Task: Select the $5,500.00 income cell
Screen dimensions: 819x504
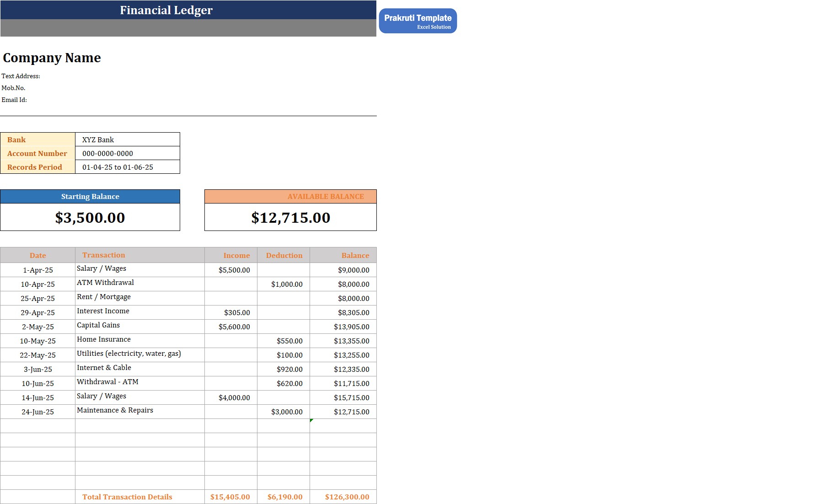Action: [231, 270]
